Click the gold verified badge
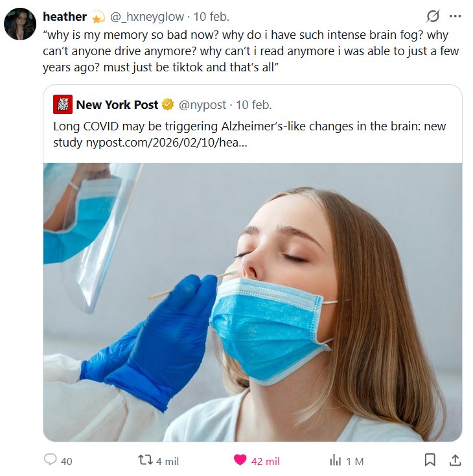The height and width of the screenshot is (476, 473). [x=167, y=105]
